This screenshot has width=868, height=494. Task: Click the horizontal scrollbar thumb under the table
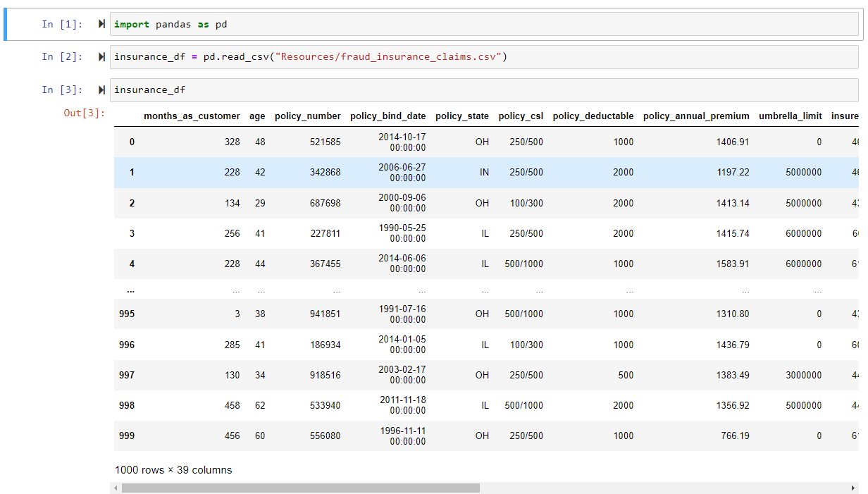[x=300, y=488]
